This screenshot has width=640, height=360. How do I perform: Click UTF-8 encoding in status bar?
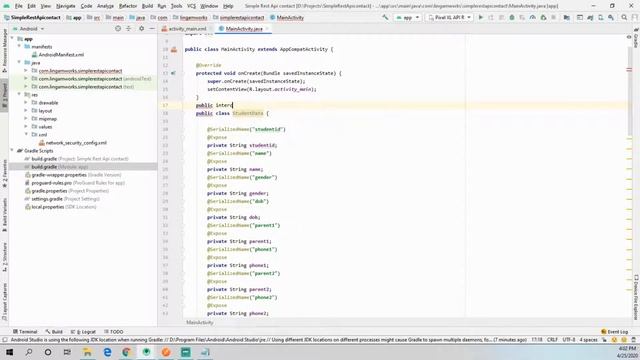[569, 340]
